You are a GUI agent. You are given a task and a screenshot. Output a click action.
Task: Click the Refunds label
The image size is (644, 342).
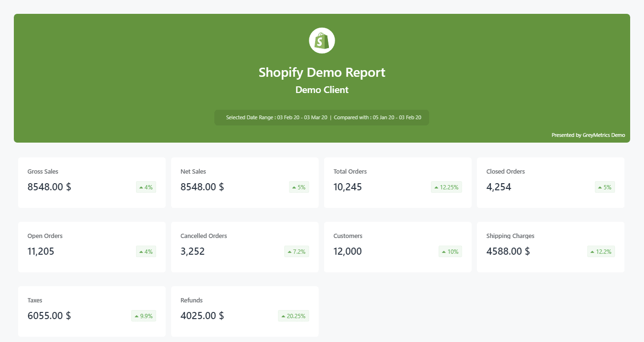pyautogui.click(x=191, y=300)
